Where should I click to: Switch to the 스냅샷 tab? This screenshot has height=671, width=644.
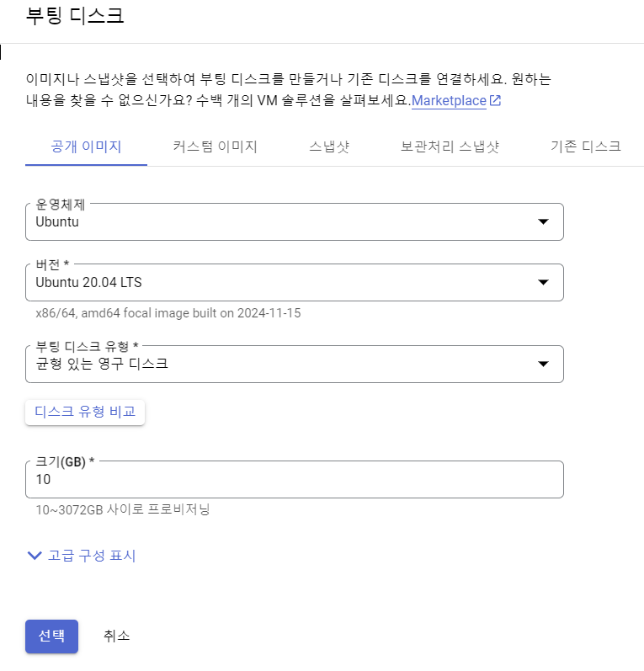click(329, 146)
